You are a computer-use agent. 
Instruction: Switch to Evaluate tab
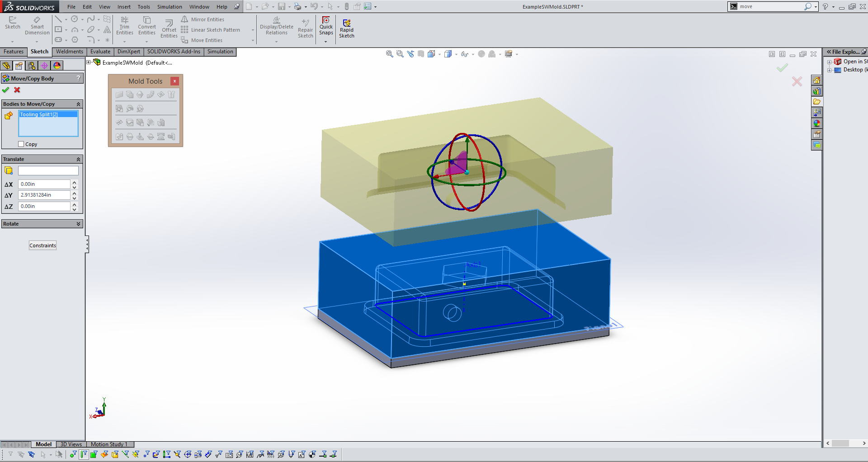click(100, 52)
